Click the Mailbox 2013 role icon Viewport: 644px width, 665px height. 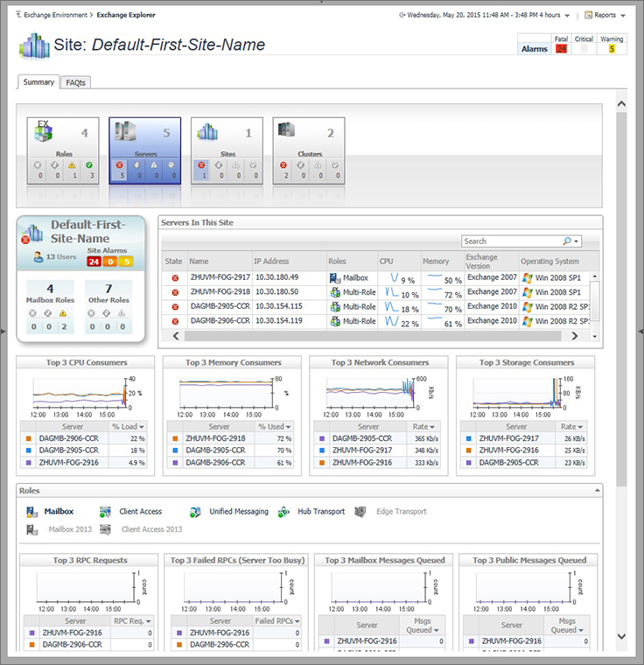pos(32,529)
